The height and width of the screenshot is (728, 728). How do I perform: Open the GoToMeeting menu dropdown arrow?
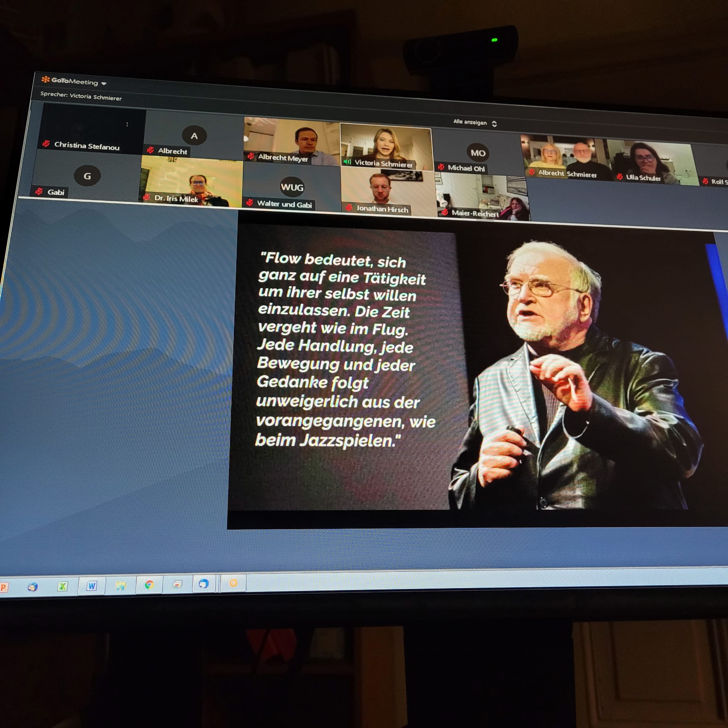[104, 84]
